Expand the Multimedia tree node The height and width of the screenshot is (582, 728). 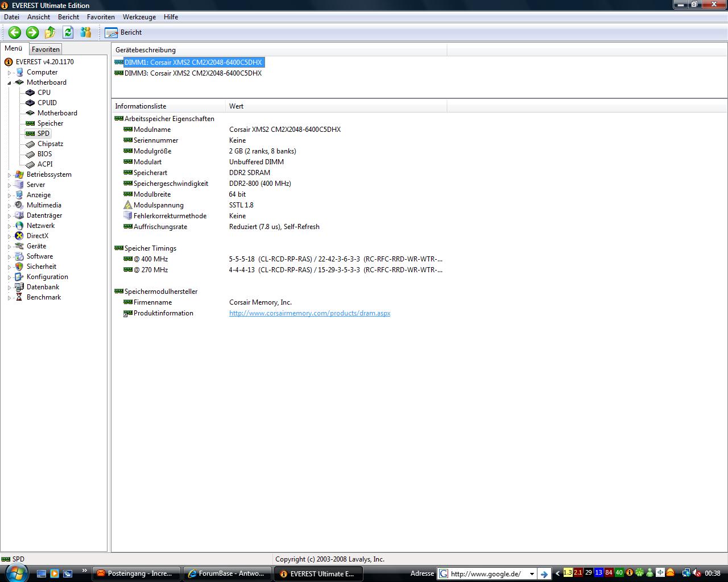click(x=9, y=206)
